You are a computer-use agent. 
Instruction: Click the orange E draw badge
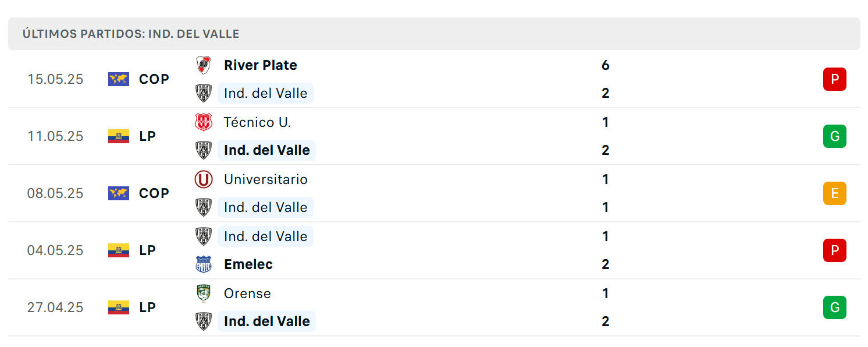[x=834, y=193]
